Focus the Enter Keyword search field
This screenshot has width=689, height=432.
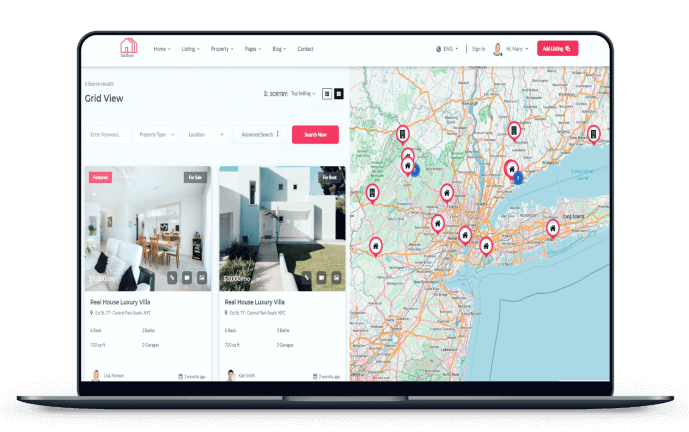tap(106, 134)
